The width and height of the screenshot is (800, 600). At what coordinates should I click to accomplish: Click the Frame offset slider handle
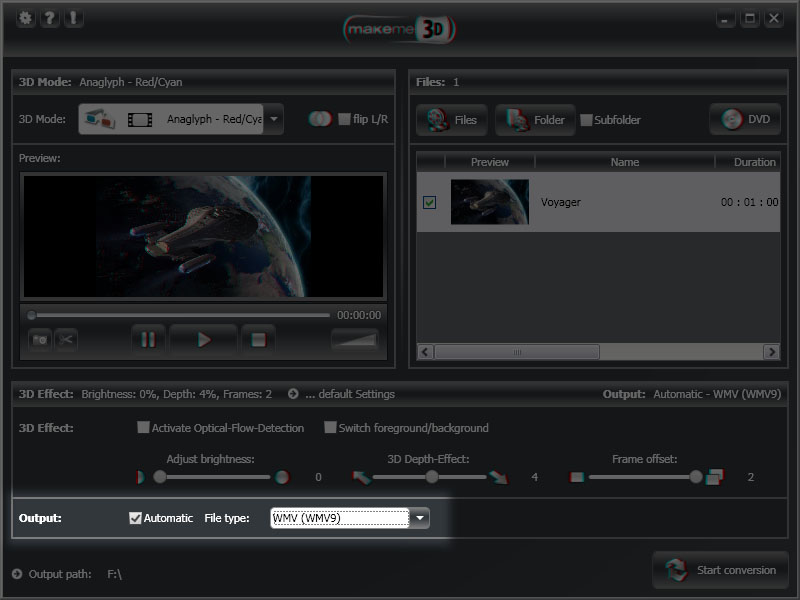(696, 477)
